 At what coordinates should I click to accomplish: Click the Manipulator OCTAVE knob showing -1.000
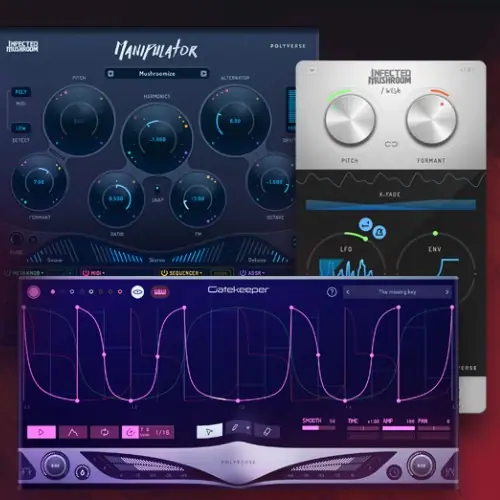coord(274,182)
